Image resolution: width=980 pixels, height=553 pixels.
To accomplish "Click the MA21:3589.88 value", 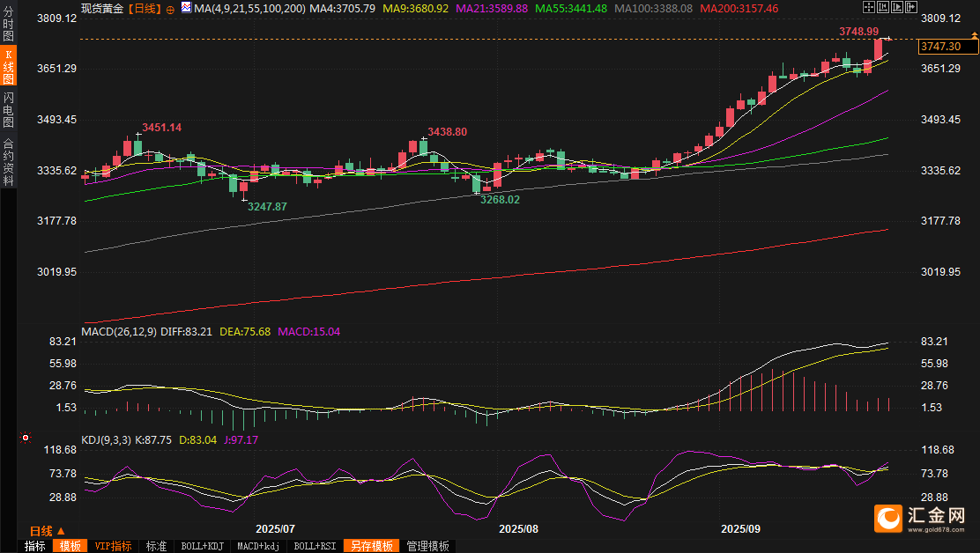I will [492, 9].
